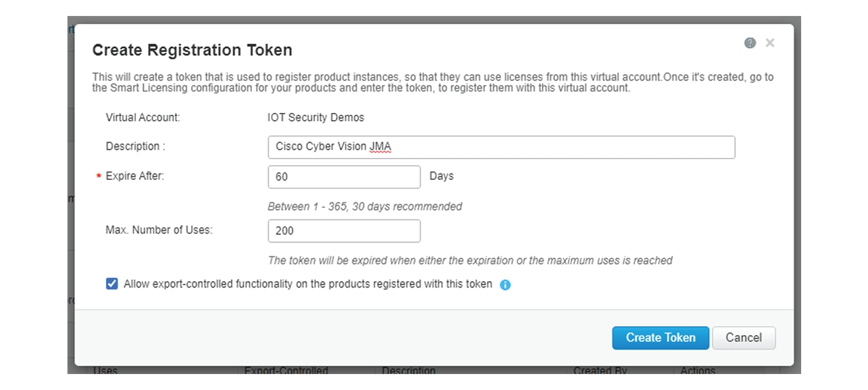
Task: Click the IOT Security Demos account name
Action: click(317, 117)
